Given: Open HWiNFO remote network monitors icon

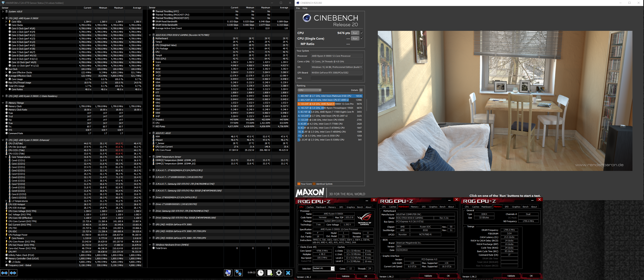Looking at the screenshot, I should (x=238, y=273).
